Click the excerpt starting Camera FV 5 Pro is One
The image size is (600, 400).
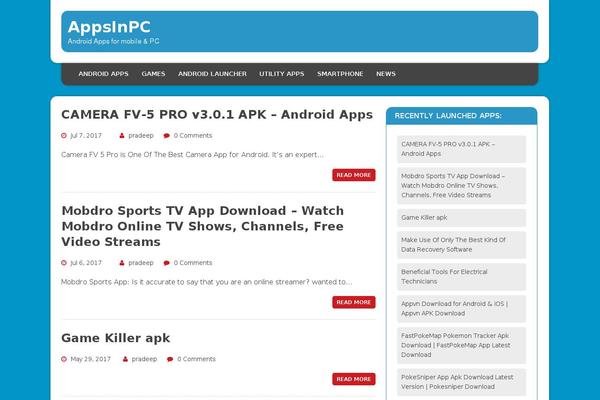pyautogui.click(x=192, y=155)
